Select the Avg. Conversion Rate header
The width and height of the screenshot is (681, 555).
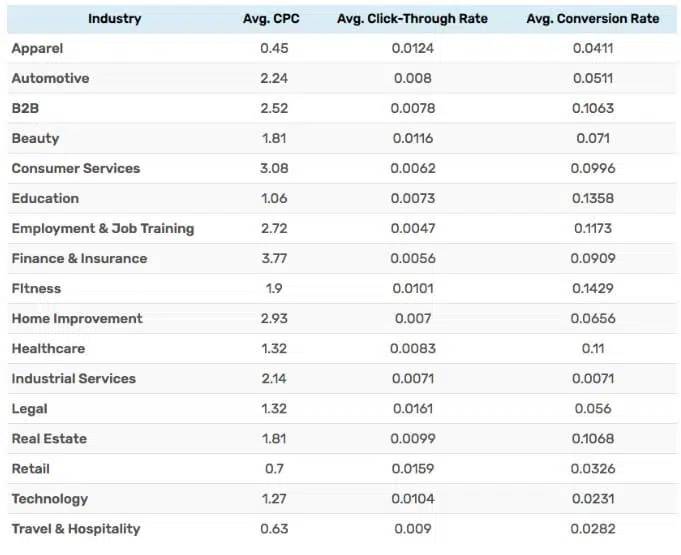coord(593,19)
